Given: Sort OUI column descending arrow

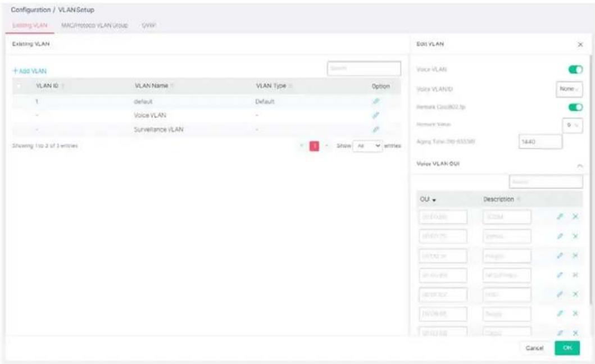Looking at the screenshot, I should click(434, 200).
